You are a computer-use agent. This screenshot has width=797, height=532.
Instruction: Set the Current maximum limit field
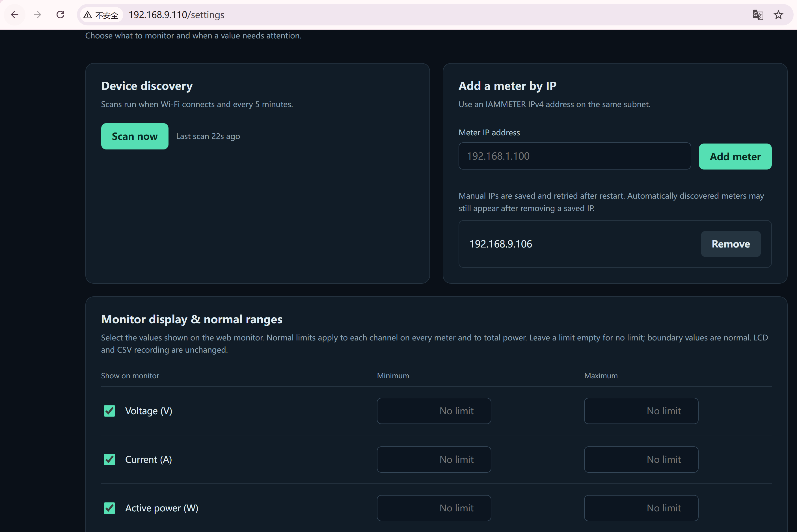pyautogui.click(x=641, y=459)
